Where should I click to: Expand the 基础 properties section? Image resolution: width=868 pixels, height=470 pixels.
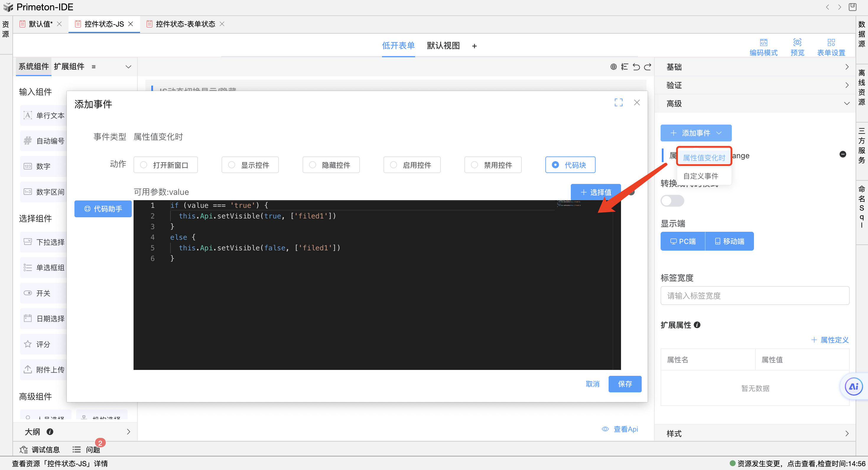click(x=755, y=67)
